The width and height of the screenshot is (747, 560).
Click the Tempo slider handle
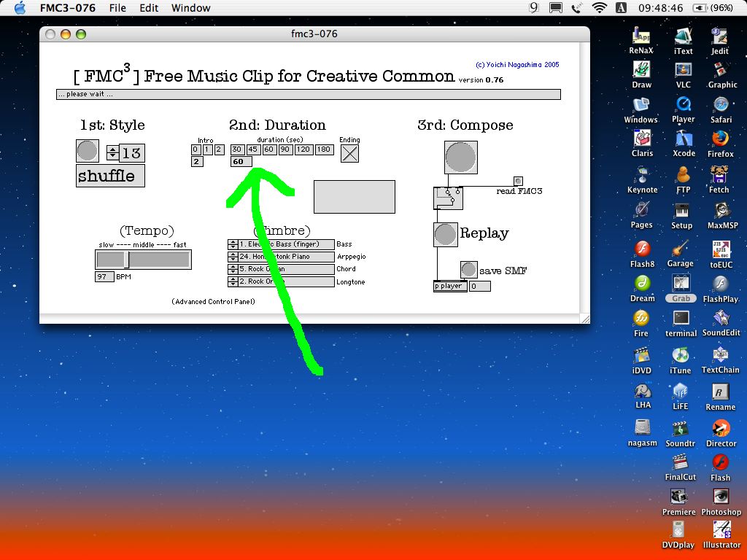(127, 260)
